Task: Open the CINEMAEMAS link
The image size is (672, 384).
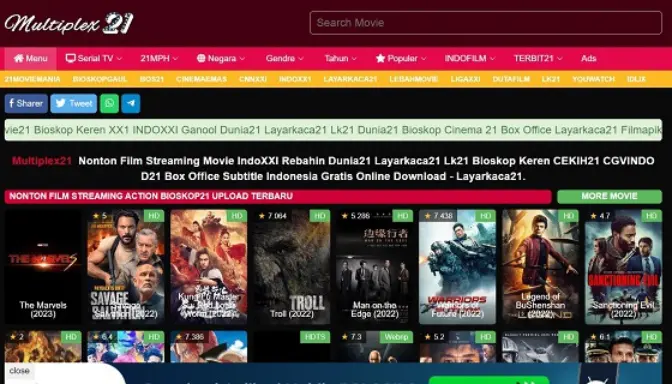Action: point(201,79)
